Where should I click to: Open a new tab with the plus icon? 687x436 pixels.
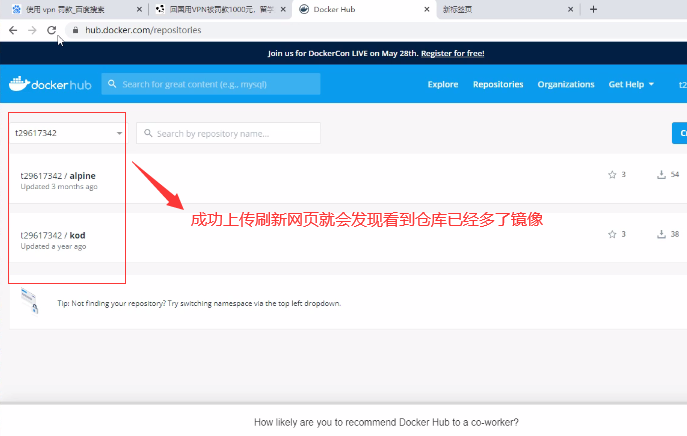click(593, 9)
